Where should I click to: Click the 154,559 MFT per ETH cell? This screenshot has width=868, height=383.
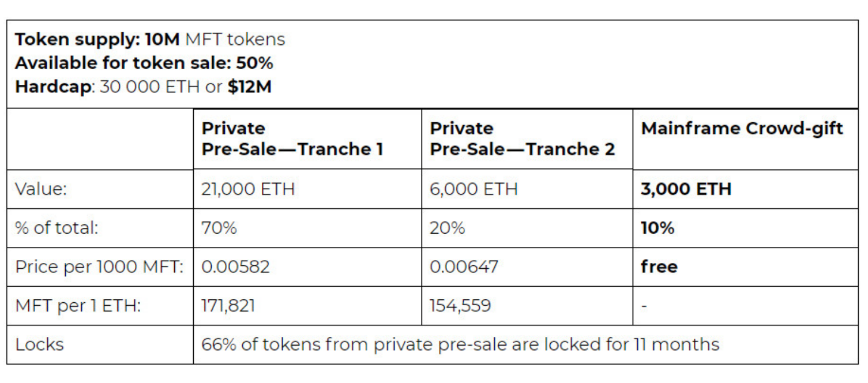[x=460, y=305]
